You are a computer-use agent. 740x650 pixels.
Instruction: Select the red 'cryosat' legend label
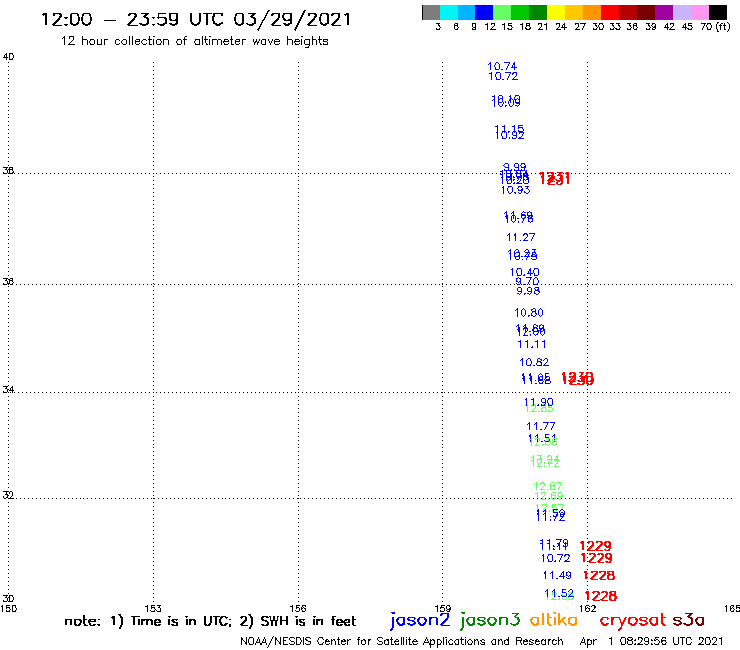click(x=633, y=620)
